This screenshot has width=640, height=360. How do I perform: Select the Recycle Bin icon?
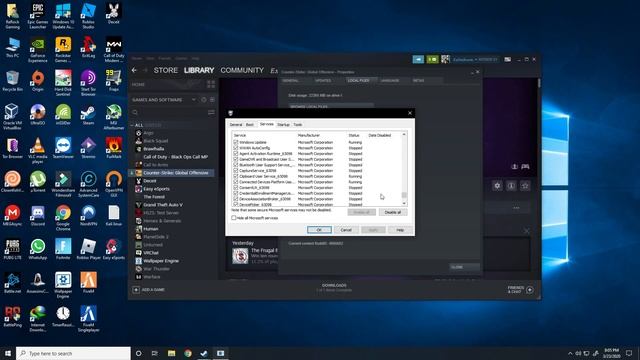(x=12, y=81)
